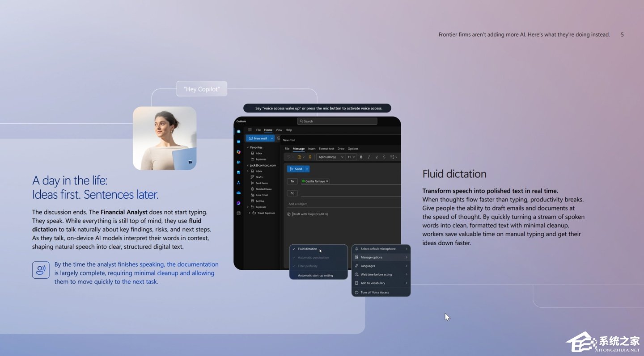This screenshot has height=356, width=644.
Task: Click the hamburger menu icon beside File
Action: pos(250,130)
